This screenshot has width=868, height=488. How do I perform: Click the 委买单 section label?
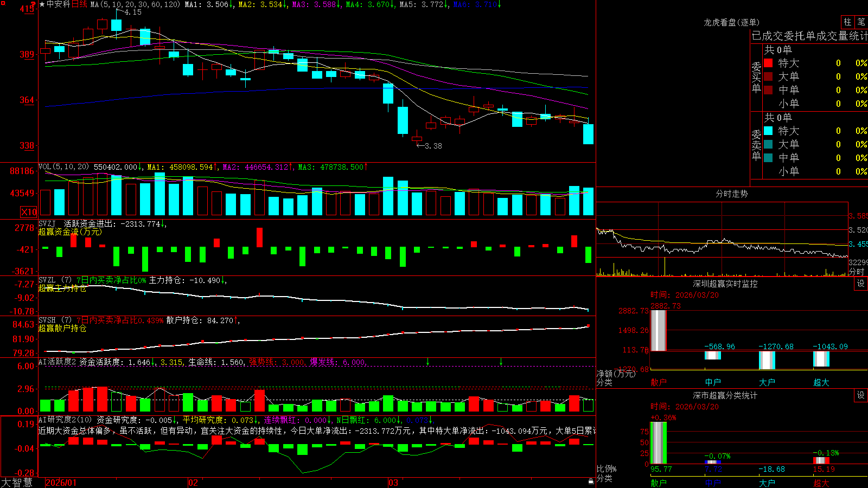pyautogui.click(x=756, y=77)
